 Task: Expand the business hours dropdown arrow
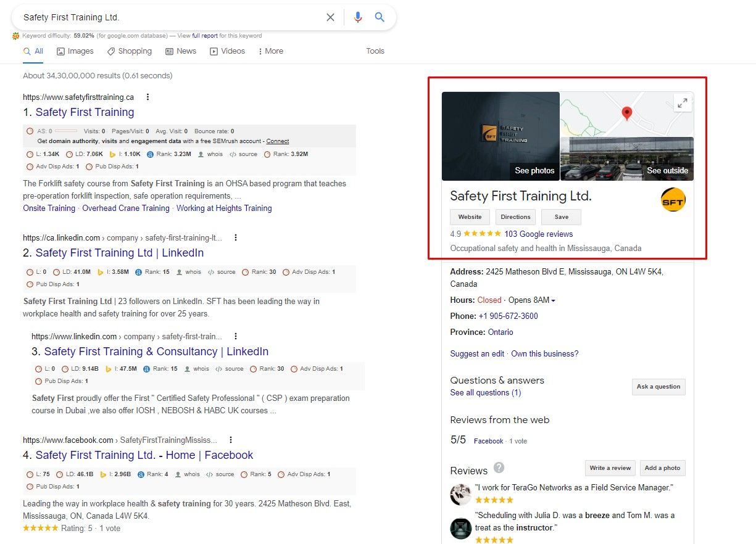[553, 300]
